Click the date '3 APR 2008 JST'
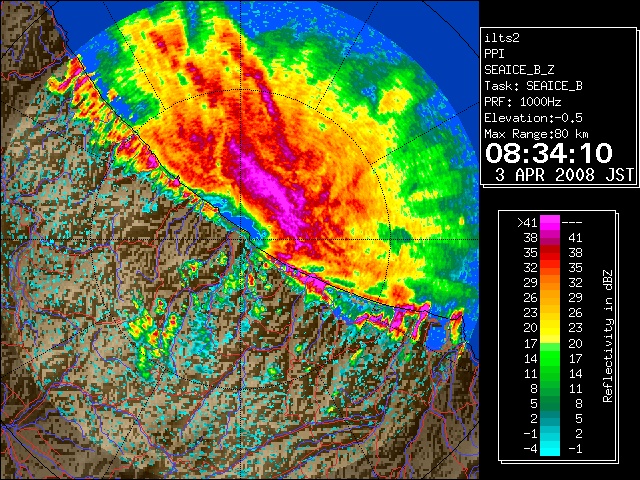 564,175
